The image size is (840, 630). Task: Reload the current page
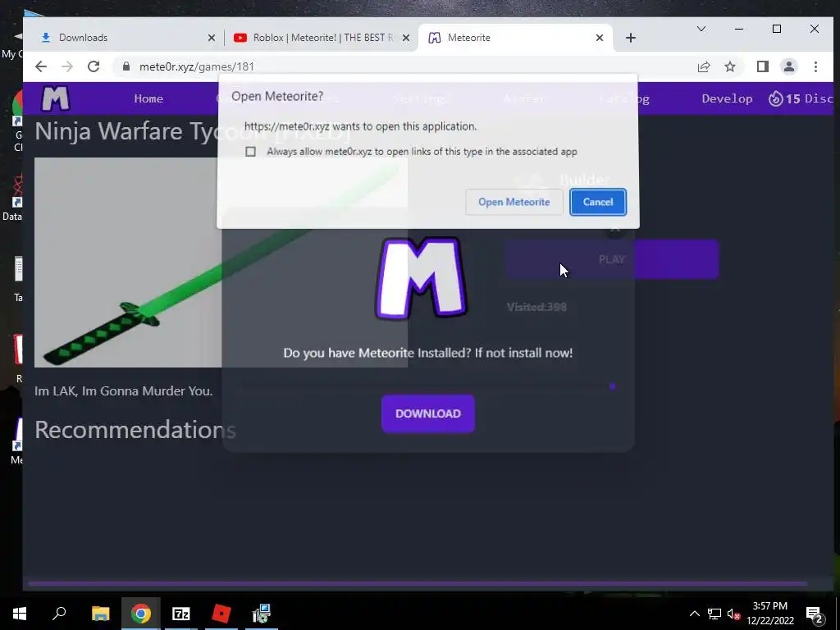94,66
